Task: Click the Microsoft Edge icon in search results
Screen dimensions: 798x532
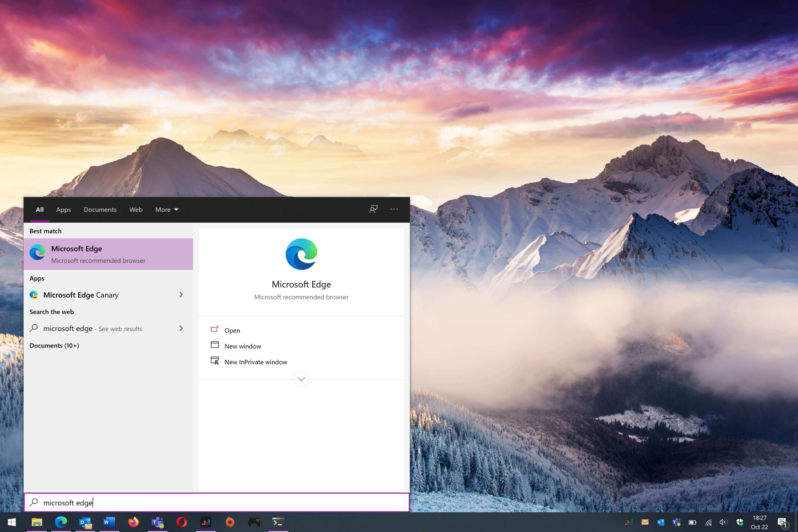Action: [x=37, y=252]
